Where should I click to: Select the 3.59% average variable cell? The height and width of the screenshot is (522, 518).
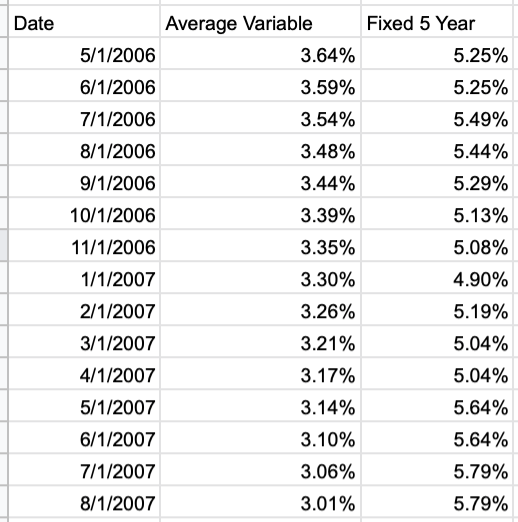point(260,85)
